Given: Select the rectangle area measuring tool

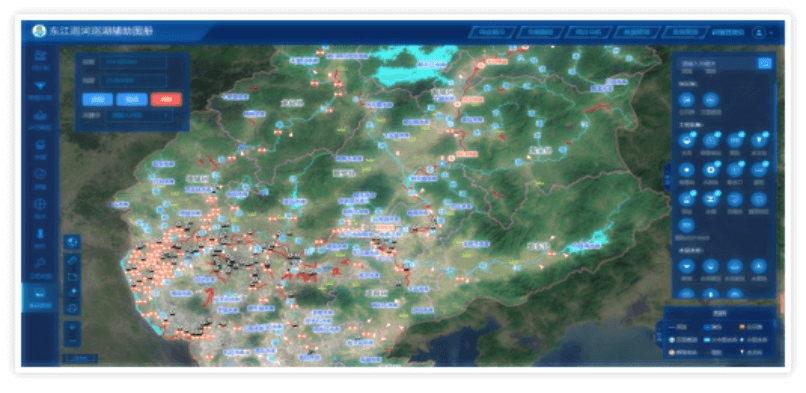Looking at the screenshot, I should point(72,276).
